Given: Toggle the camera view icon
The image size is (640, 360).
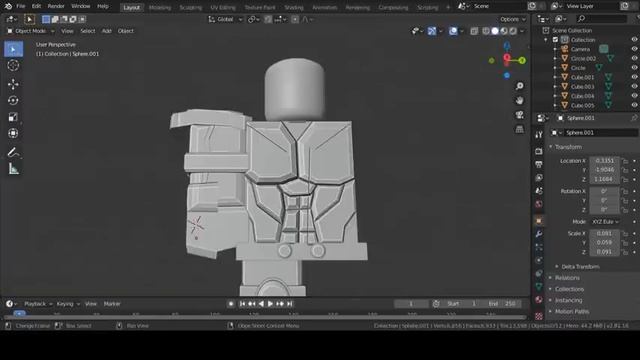Looking at the screenshot, I should tap(520, 115).
